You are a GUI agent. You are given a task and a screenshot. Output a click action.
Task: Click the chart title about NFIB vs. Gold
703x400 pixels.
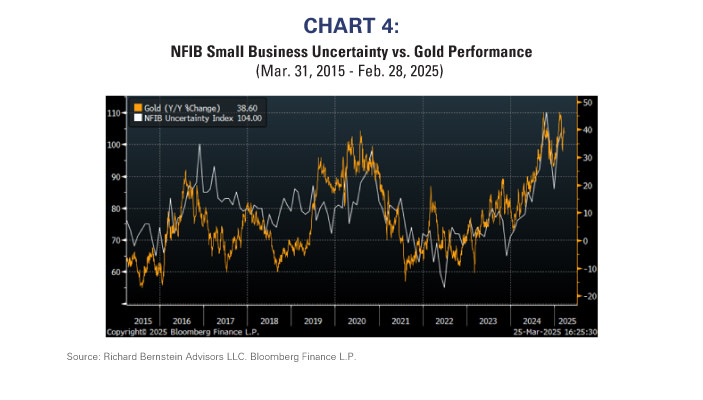(351, 52)
